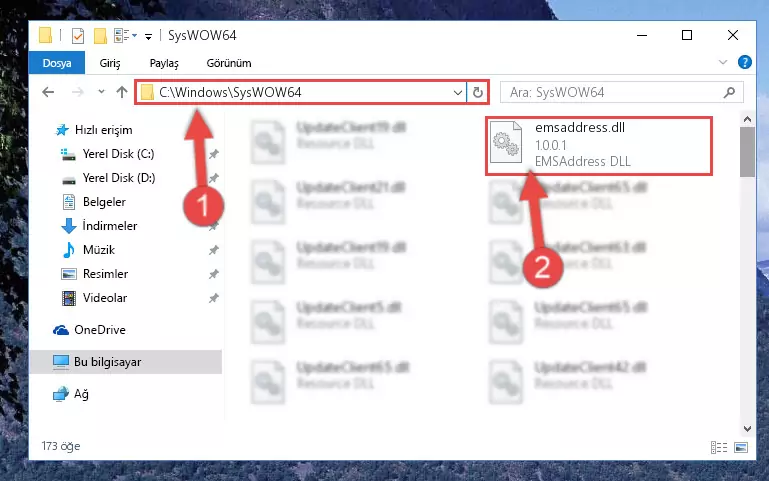The height and width of the screenshot is (481, 769).
Task: Refresh the SysWOW64 folder view
Action: coord(478,92)
